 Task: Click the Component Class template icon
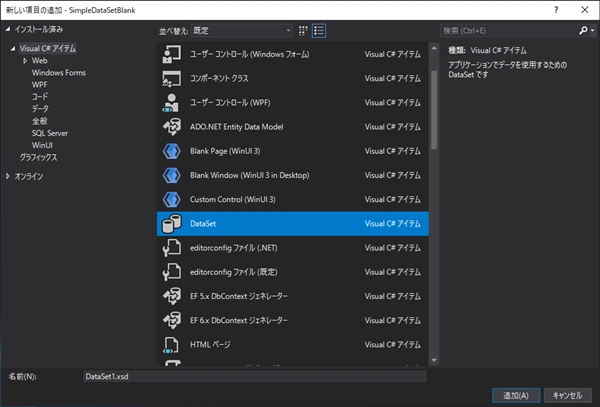(171, 78)
